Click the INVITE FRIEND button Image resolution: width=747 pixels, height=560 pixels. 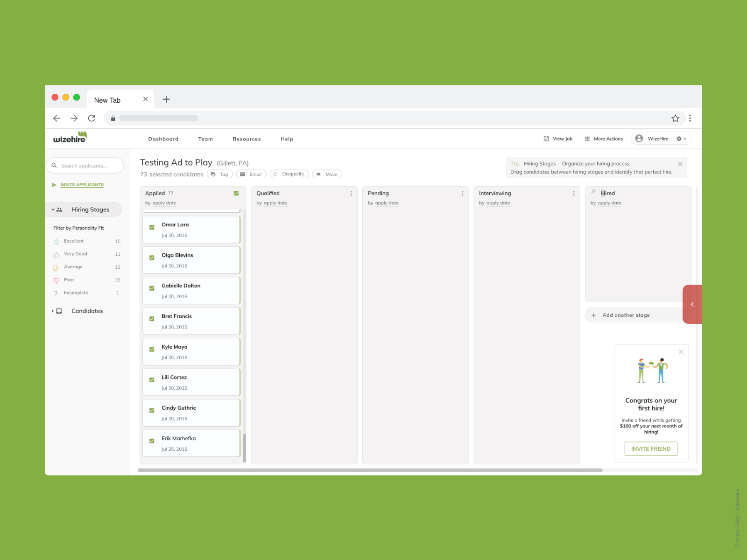(x=651, y=449)
